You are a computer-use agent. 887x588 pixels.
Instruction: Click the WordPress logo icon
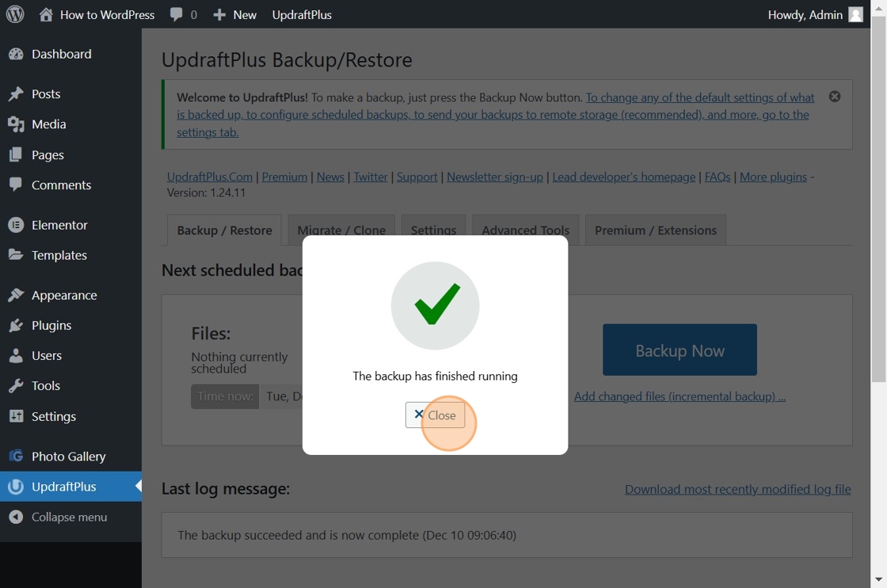(x=15, y=14)
